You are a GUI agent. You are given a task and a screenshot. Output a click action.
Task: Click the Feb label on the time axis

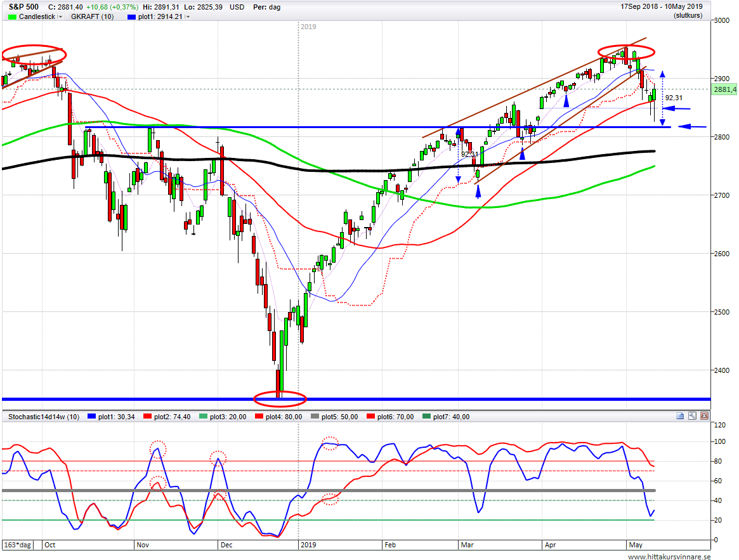(x=390, y=545)
